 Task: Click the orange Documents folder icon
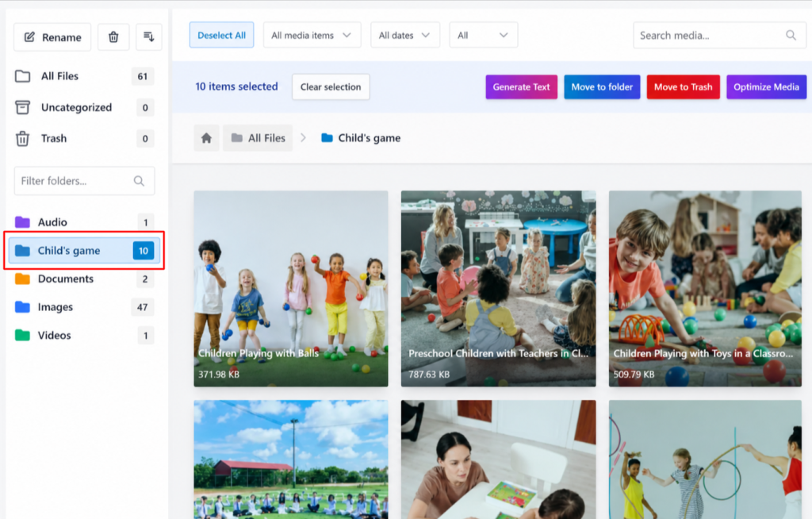[x=22, y=279]
